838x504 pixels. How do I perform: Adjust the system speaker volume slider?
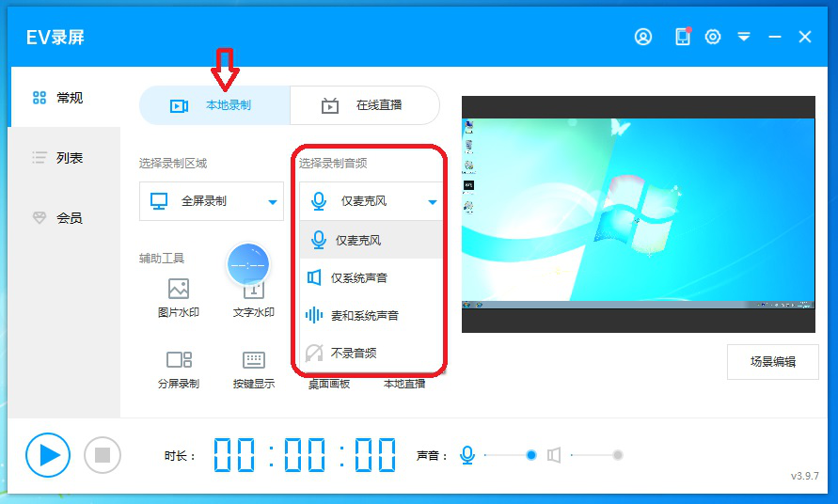(x=597, y=455)
